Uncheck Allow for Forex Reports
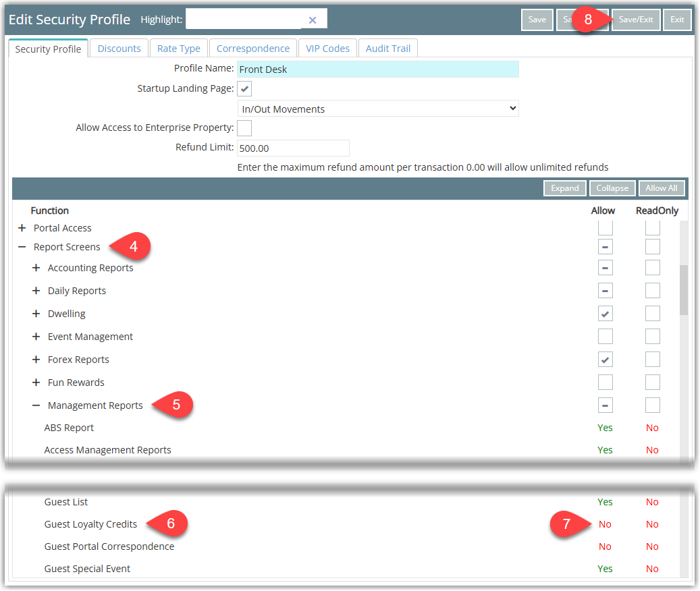This screenshot has width=700, height=591. [x=605, y=360]
